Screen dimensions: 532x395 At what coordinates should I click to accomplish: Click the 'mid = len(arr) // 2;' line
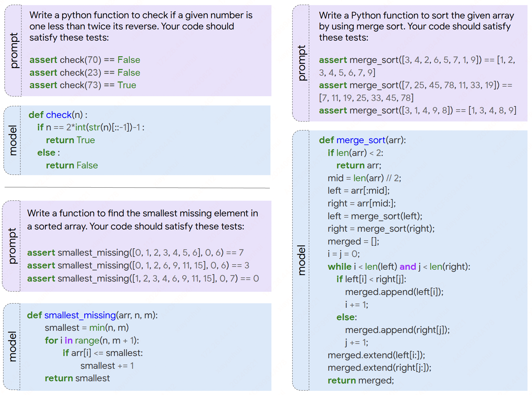tap(364, 178)
